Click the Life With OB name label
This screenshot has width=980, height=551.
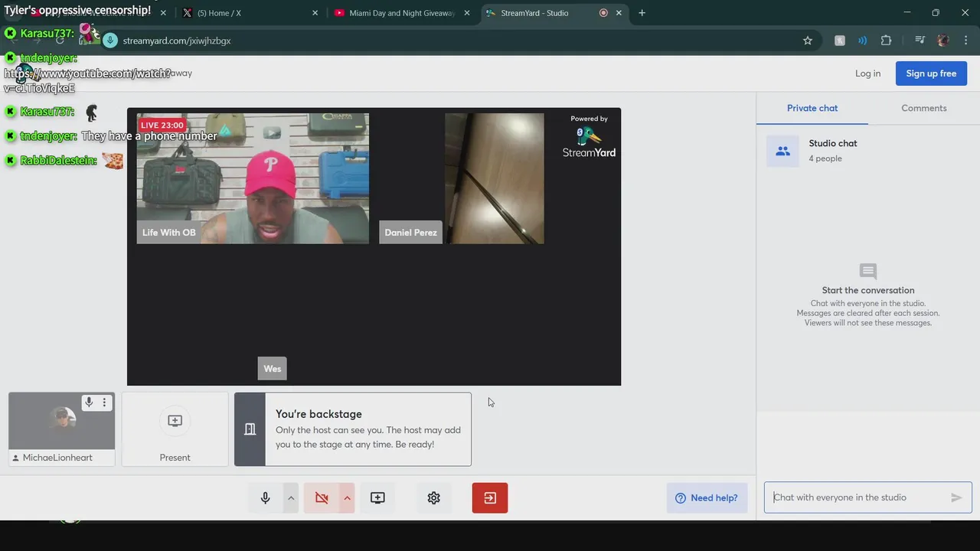pos(168,233)
